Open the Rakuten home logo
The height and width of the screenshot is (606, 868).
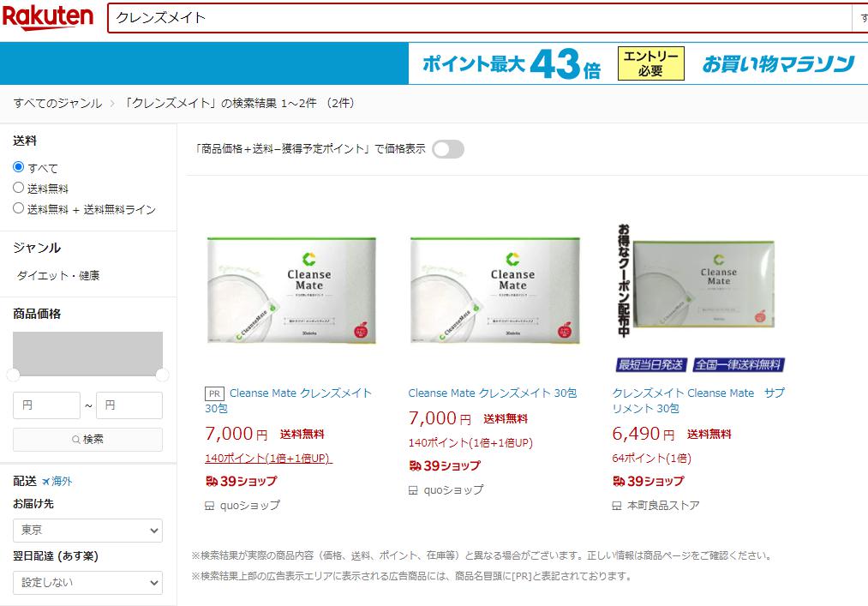click(x=48, y=16)
